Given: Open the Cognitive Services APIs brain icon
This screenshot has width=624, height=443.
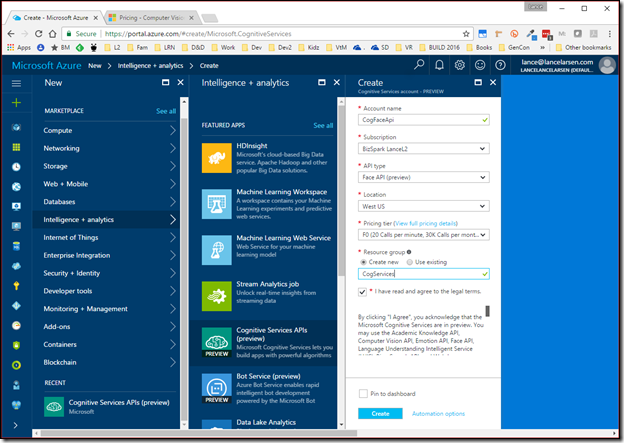Looking at the screenshot, I should (216, 342).
